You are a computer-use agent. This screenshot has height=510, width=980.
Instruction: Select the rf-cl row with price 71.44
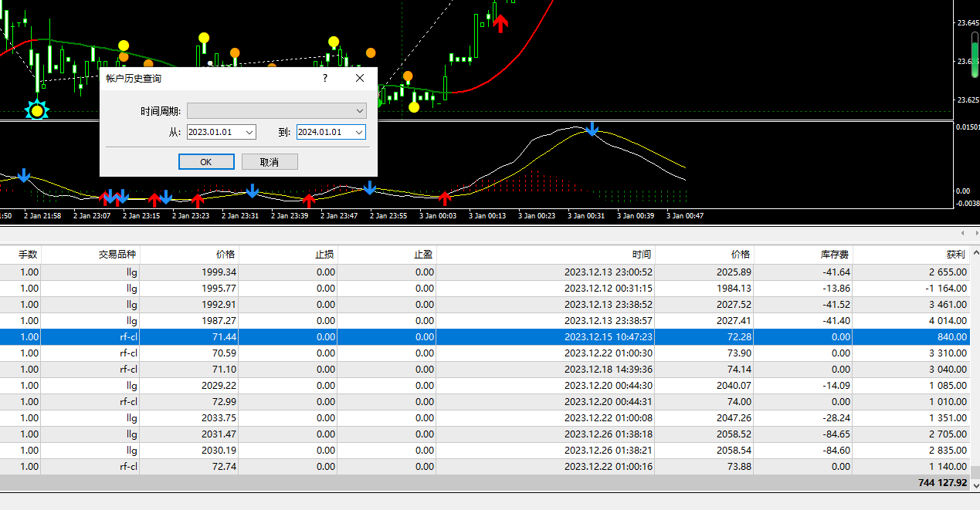click(485, 337)
